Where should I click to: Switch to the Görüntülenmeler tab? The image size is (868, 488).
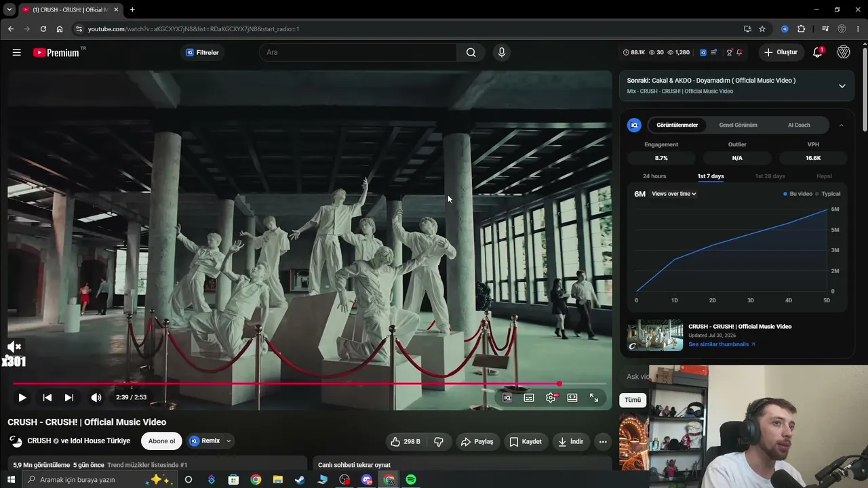pyautogui.click(x=677, y=125)
